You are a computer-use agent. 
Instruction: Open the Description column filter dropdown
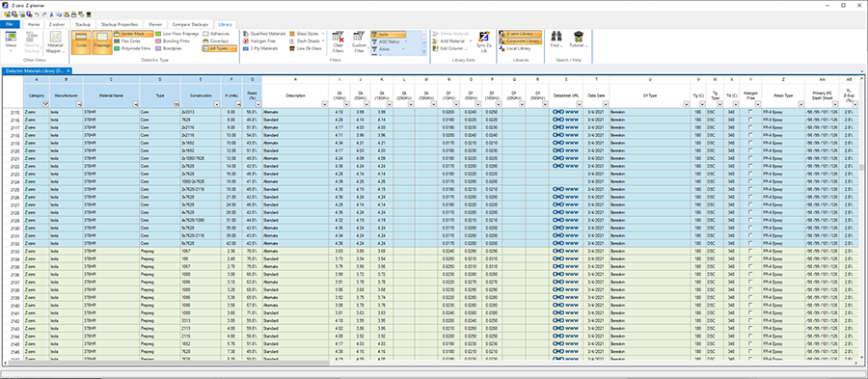[324, 103]
